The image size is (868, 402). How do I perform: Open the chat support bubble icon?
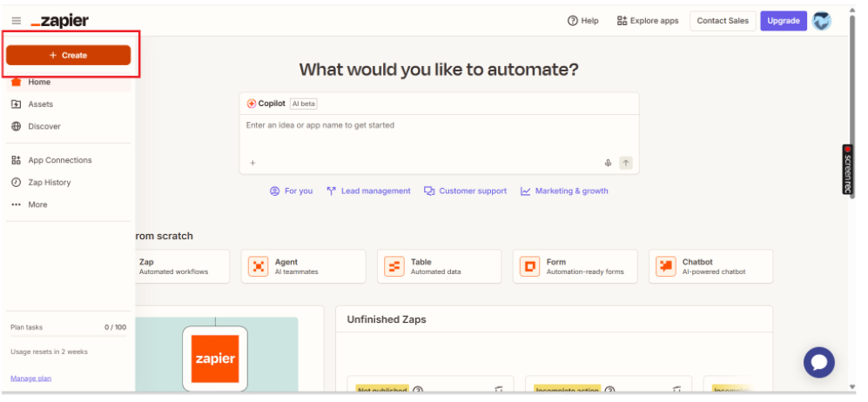coord(818,362)
